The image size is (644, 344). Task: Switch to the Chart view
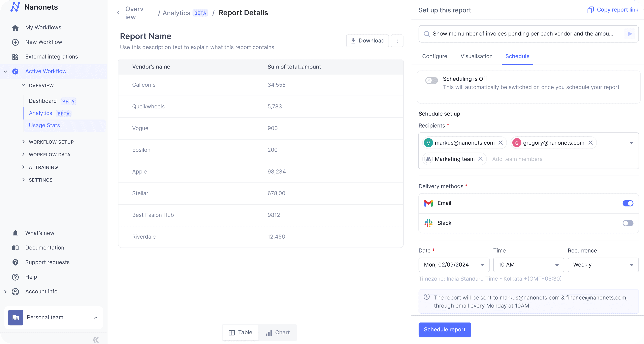click(278, 333)
